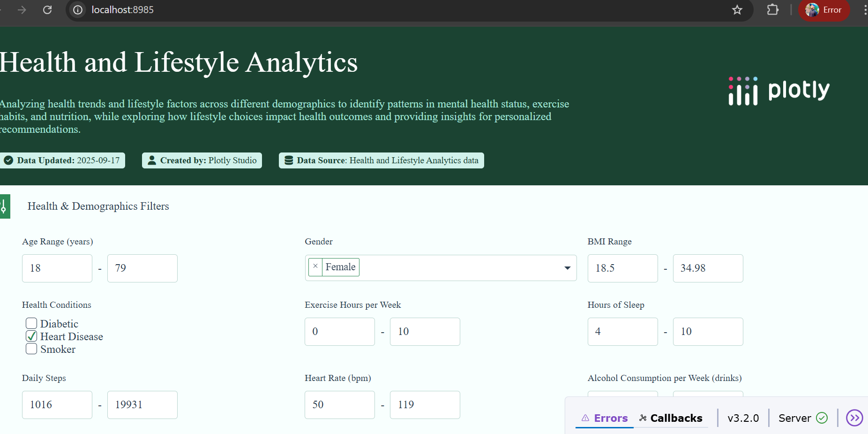The height and width of the screenshot is (434, 868).
Task: Bookmark this page with the star icon
Action: click(x=737, y=10)
